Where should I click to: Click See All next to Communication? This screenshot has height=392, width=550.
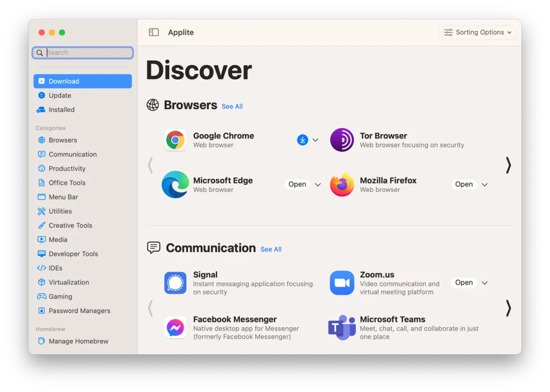point(271,249)
